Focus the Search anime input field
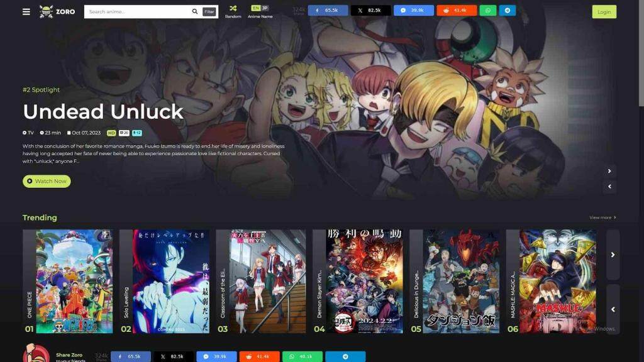This screenshot has width=644, height=362. click(139, 11)
